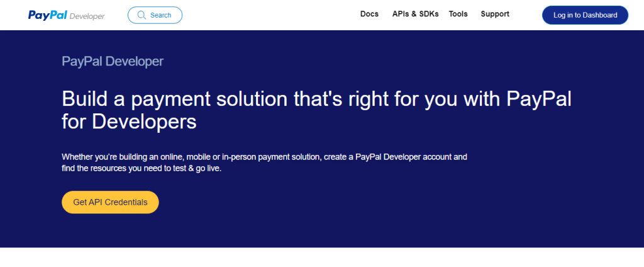The image size is (644, 267).
Task: Click the PayPal Developer logo
Action: (x=66, y=15)
